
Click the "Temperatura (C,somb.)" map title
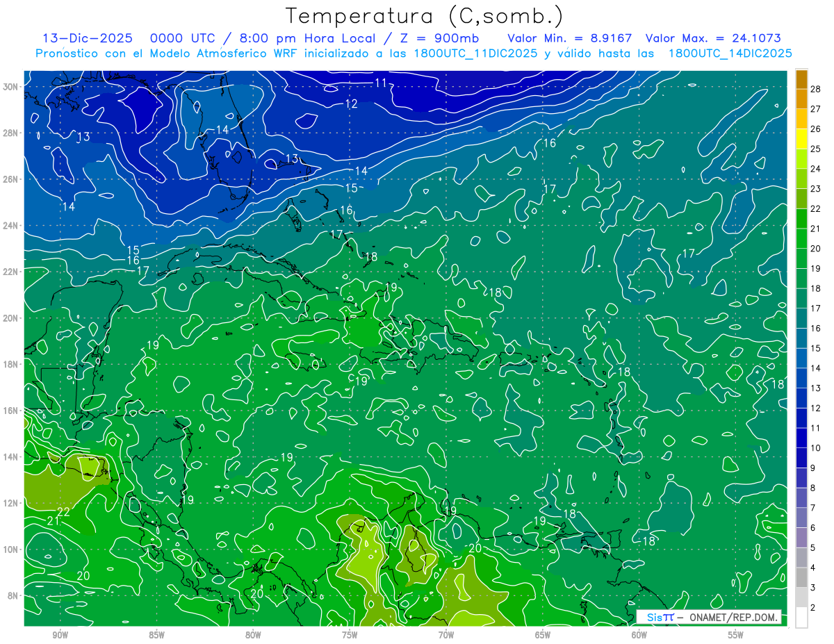pyautogui.click(x=425, y=15)
